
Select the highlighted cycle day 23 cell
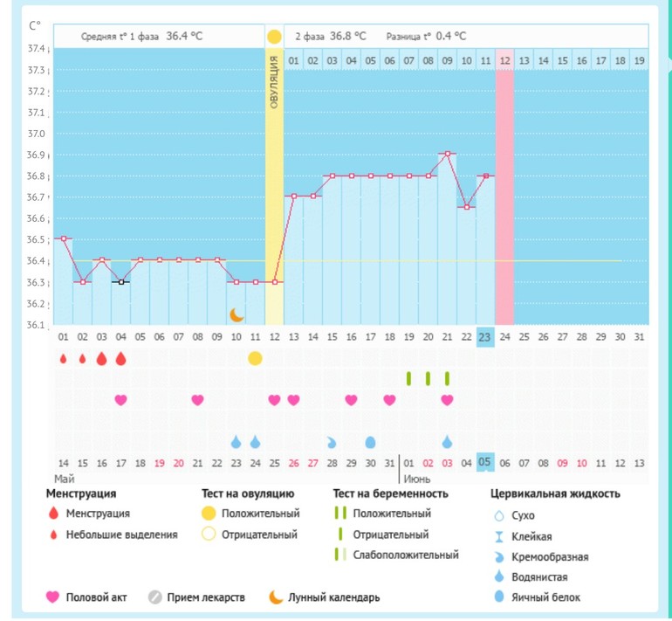(x=486, y=337)
